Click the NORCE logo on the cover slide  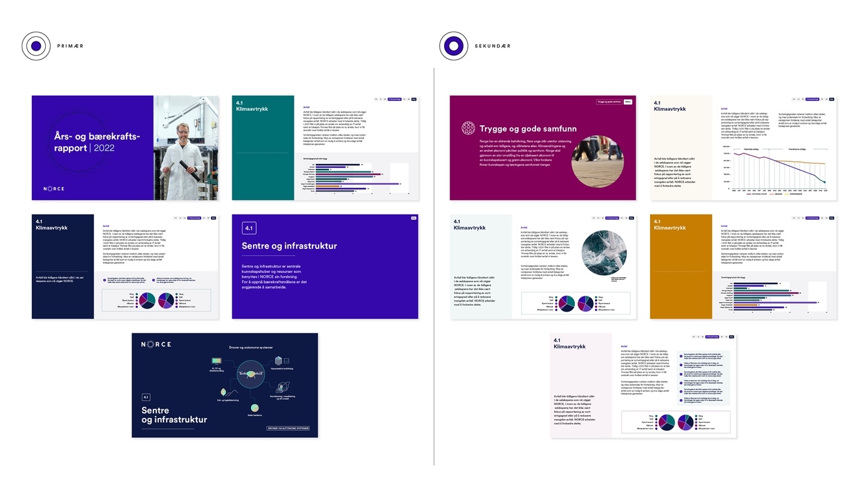tap(53, 188)
